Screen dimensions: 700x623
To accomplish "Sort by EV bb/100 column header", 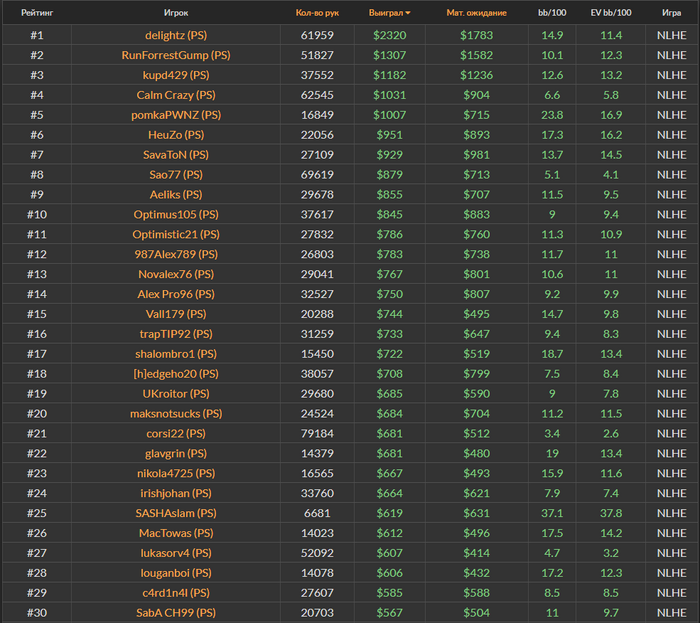I will click(611, 13).
